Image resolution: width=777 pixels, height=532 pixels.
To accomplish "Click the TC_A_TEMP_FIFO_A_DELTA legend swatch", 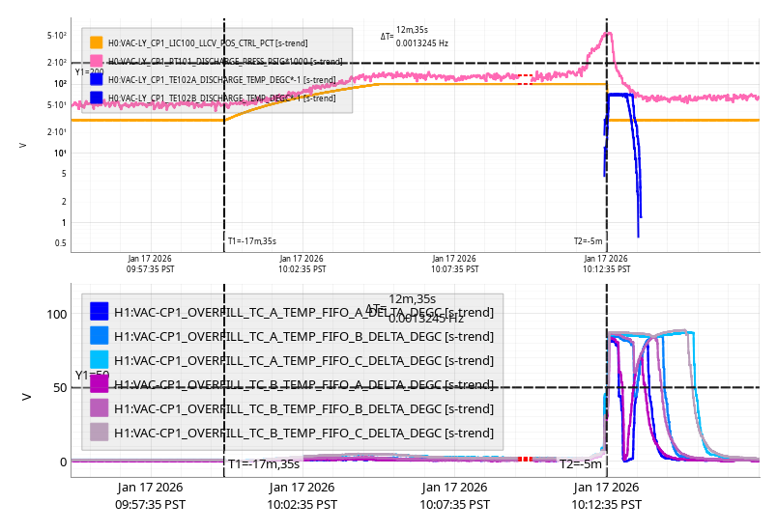I will pos(99,311).
